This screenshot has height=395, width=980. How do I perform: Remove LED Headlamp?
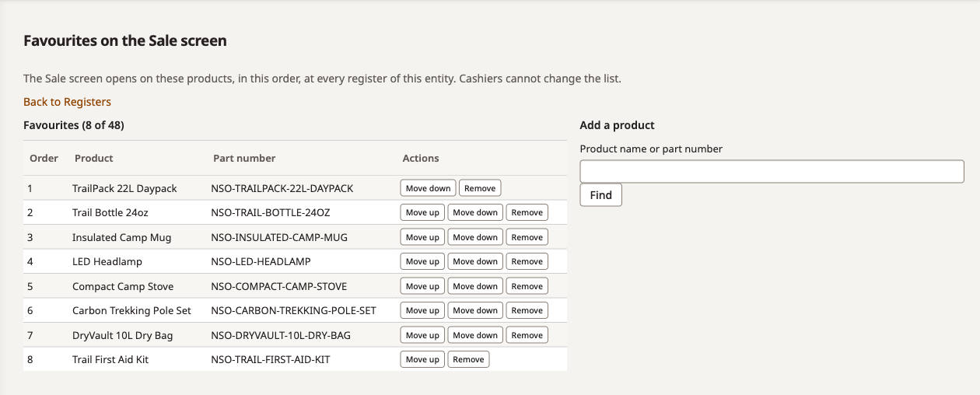[x=527, y=261]
